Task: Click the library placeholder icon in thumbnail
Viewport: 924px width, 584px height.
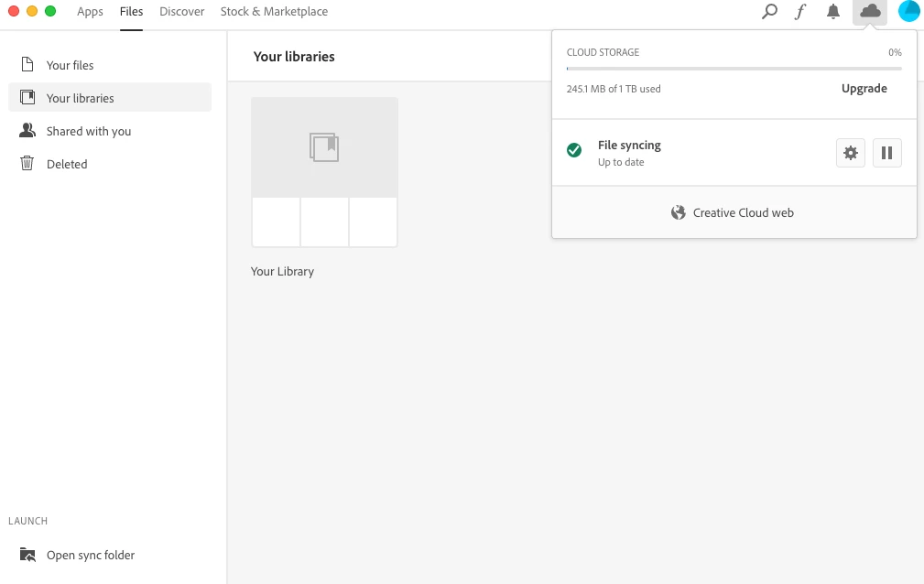Action: coord(324,147)
